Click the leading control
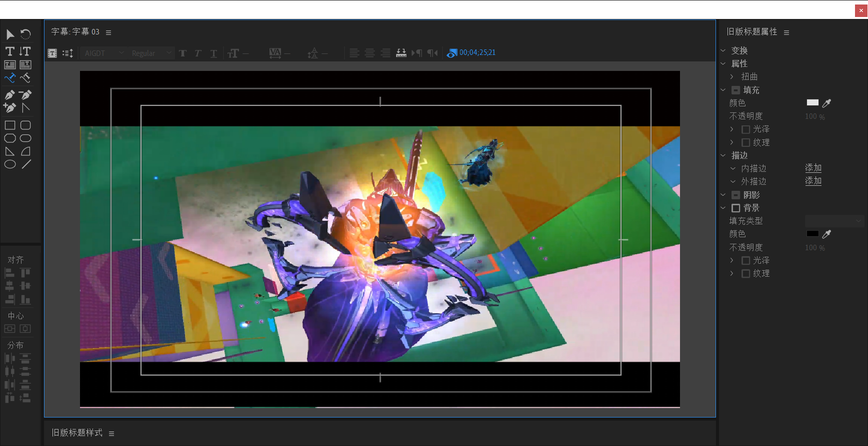The width and height of the screenshot is (868, 446). [317, 53]
